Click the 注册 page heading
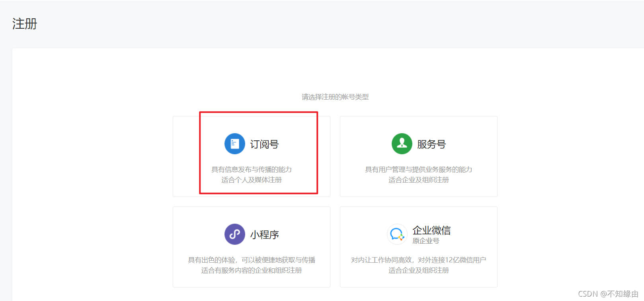Screen dimensions: 644x301 coord(25,24)
